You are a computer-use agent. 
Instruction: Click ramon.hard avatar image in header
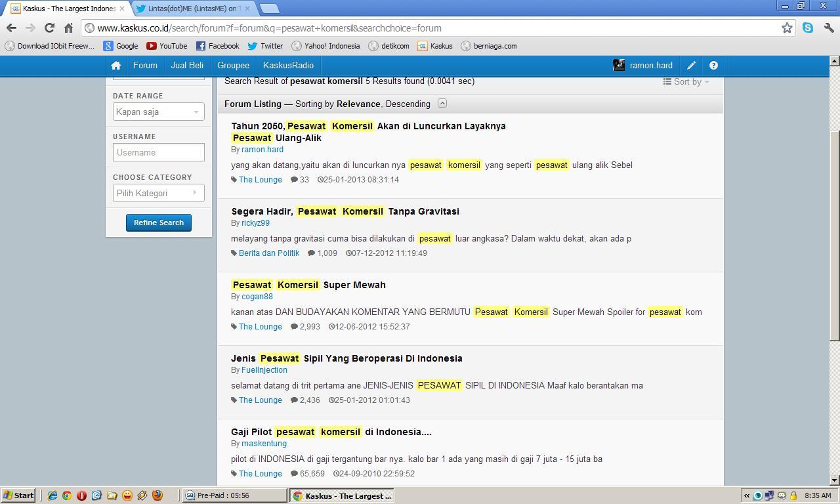(619, 65)
